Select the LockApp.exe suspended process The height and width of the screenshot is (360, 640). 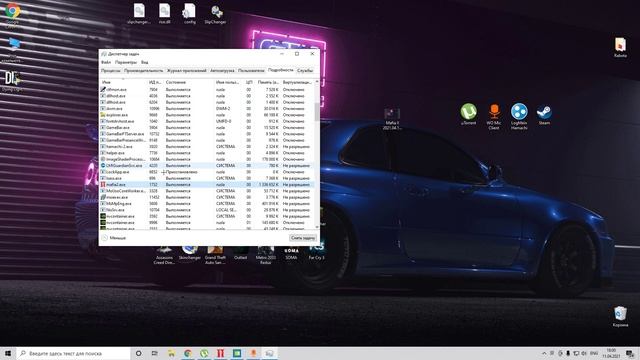coord(207,172)
